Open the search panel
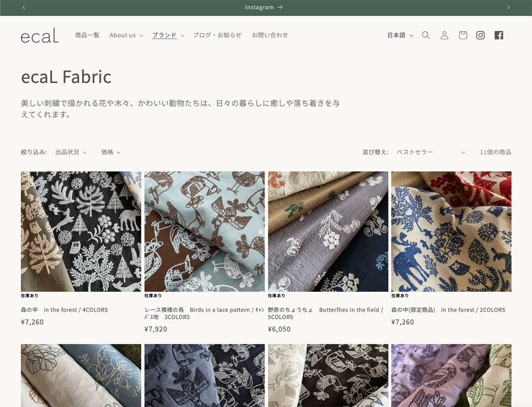 click(426, 35)
